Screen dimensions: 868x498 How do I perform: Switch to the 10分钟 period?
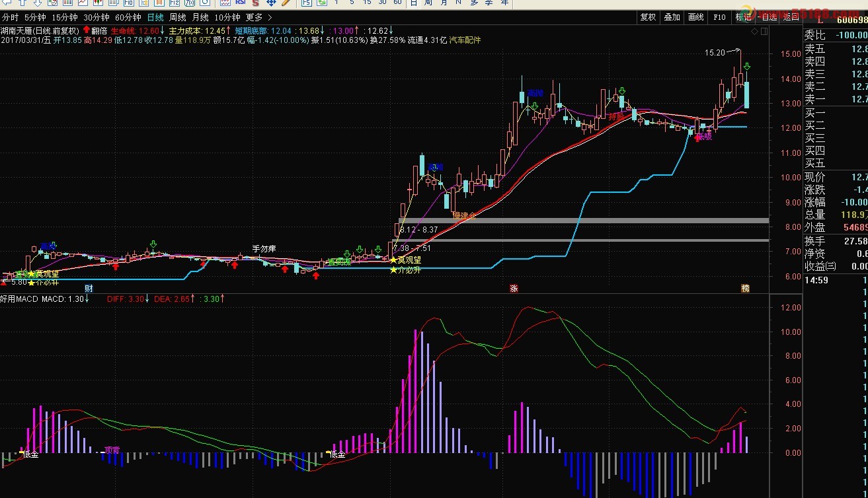(227, 17)
